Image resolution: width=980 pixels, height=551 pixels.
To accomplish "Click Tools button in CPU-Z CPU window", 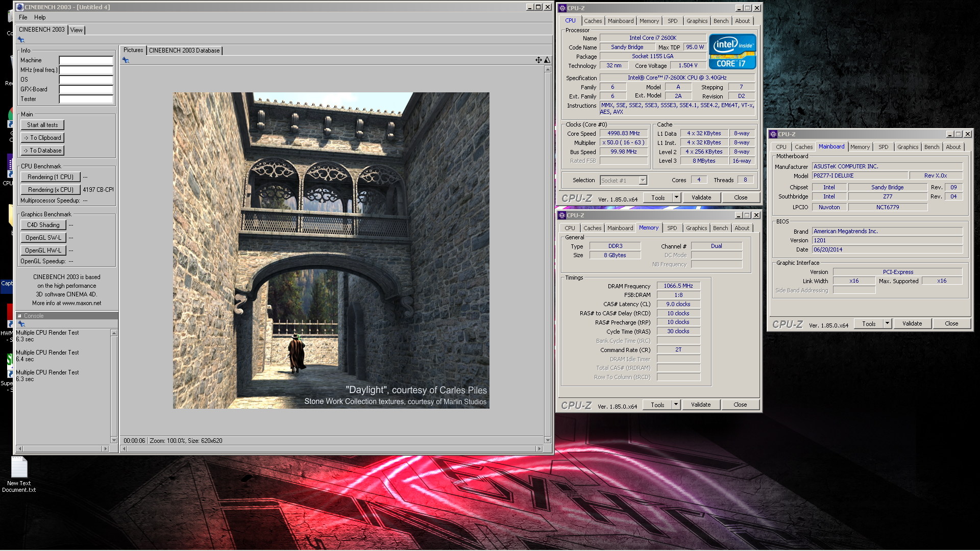I will (658, 197).
